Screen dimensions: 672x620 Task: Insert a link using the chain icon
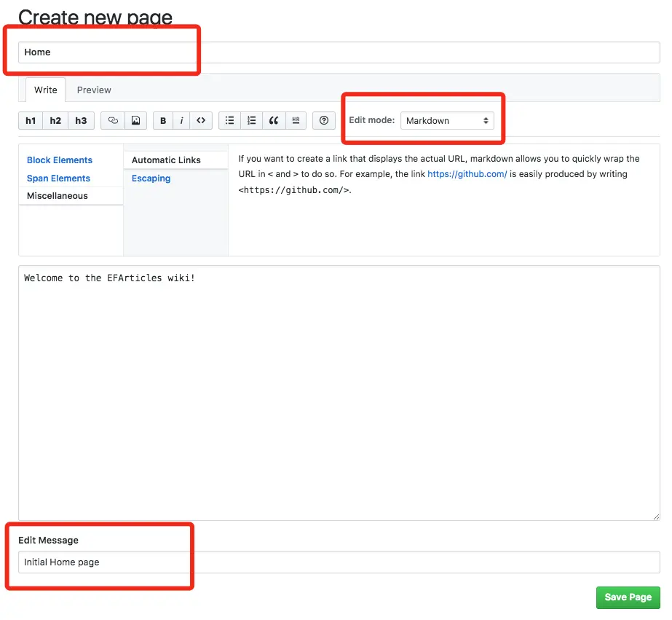point(113,120)
